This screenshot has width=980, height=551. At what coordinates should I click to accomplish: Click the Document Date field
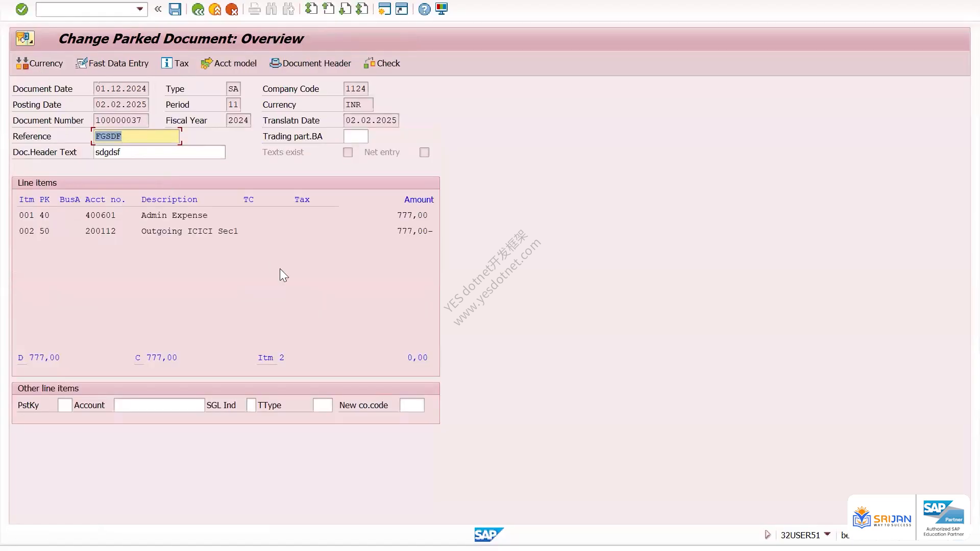click(121, 89)
